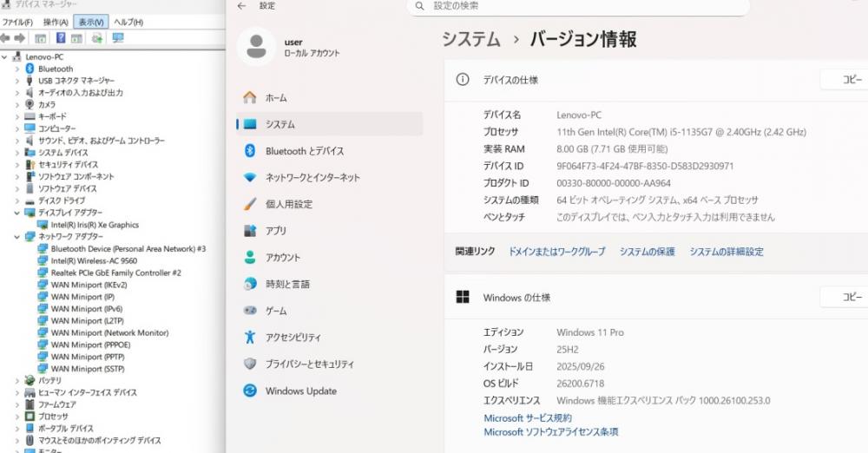Select the オーディオの入力および出力 speaker icon
This screenshot has width=868, height=453.
[x=30, y=93]
